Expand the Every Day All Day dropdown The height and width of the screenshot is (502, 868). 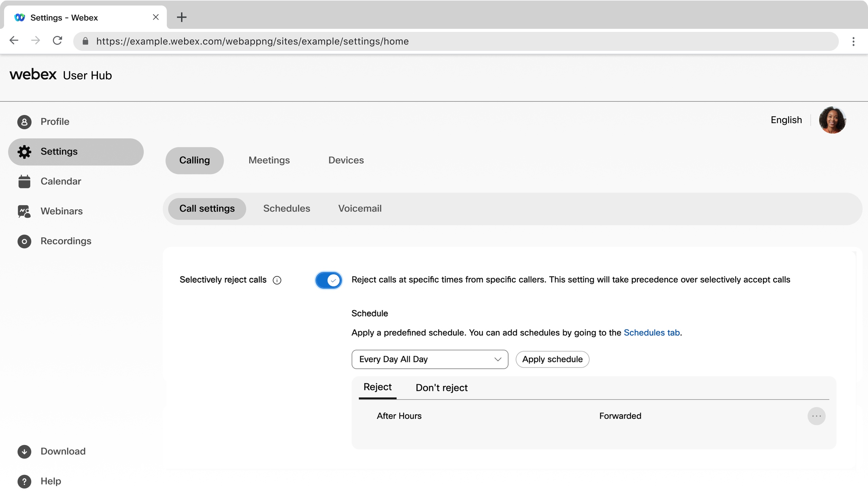click(x=430, y=359)
